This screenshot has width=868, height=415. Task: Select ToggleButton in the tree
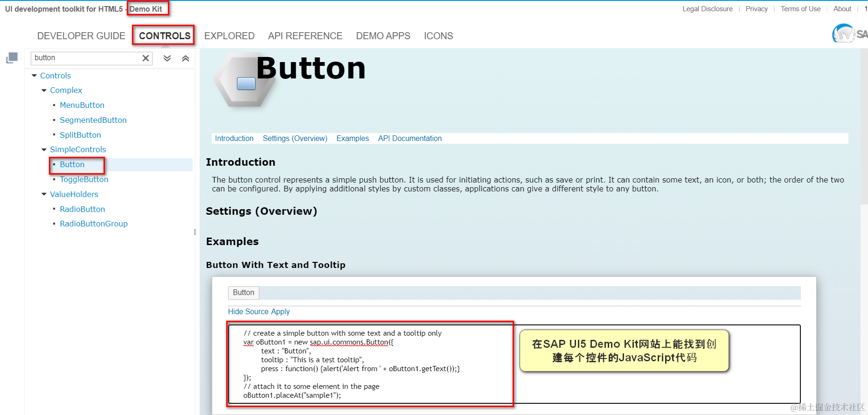pos(84,180)
